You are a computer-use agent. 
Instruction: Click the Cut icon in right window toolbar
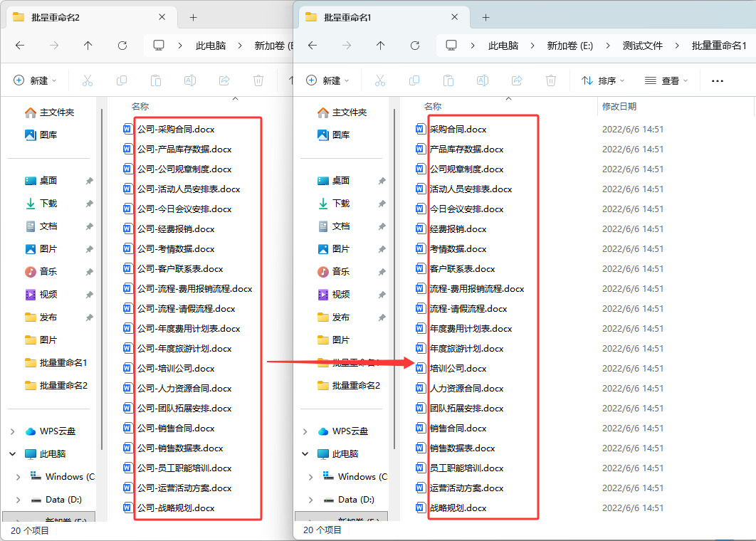(380, 80)
